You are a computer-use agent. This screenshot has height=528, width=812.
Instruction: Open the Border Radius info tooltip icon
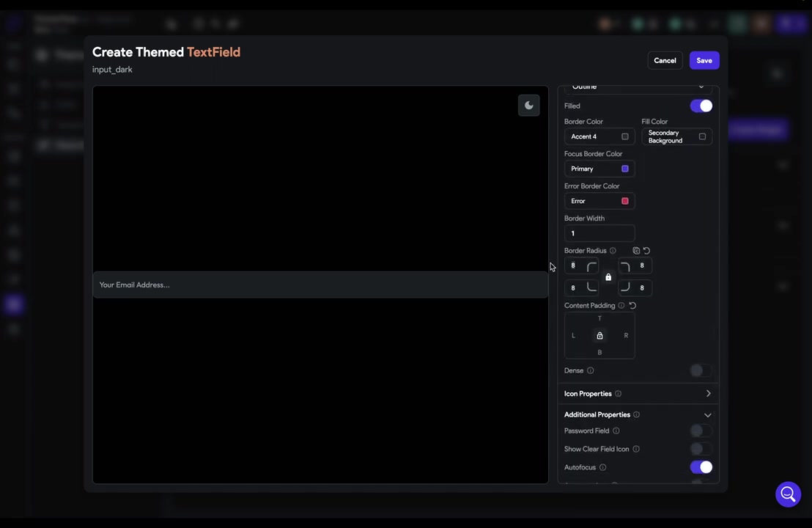tap(613, 251)
